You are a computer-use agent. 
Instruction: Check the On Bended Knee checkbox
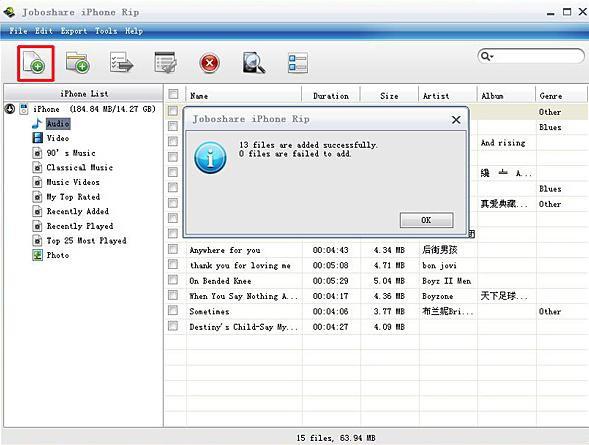click(173, 280)
